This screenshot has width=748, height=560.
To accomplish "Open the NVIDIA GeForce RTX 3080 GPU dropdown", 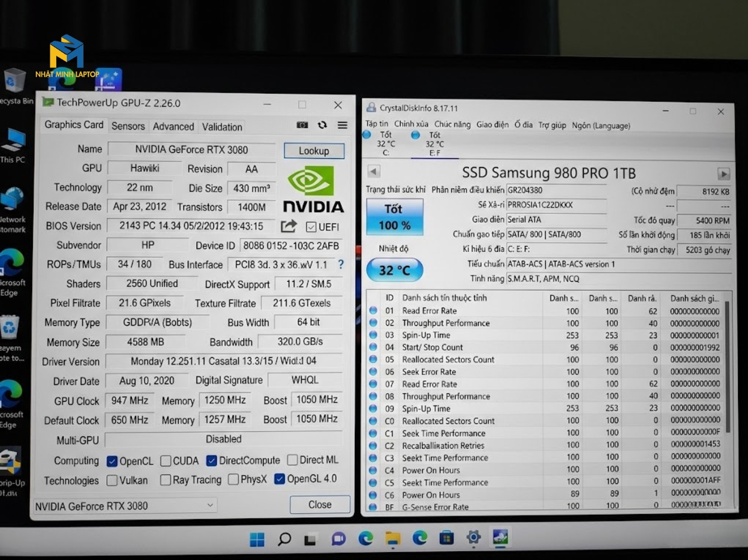I will coord(125,506).
